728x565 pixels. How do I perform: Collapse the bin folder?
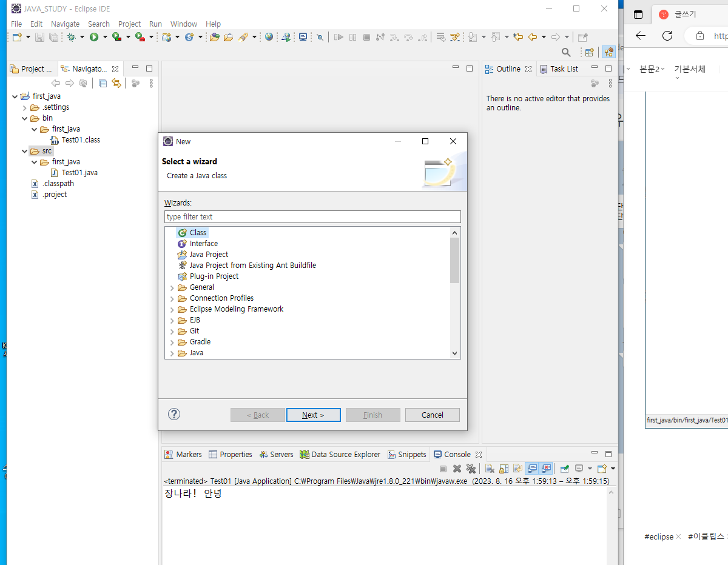click(x=25, y=118)
